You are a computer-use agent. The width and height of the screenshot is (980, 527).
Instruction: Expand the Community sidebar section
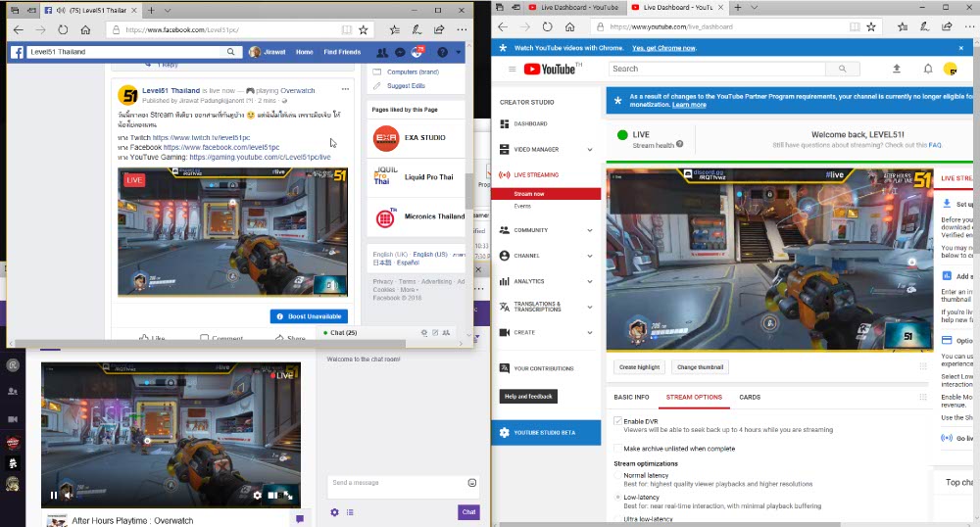point(590,230)
